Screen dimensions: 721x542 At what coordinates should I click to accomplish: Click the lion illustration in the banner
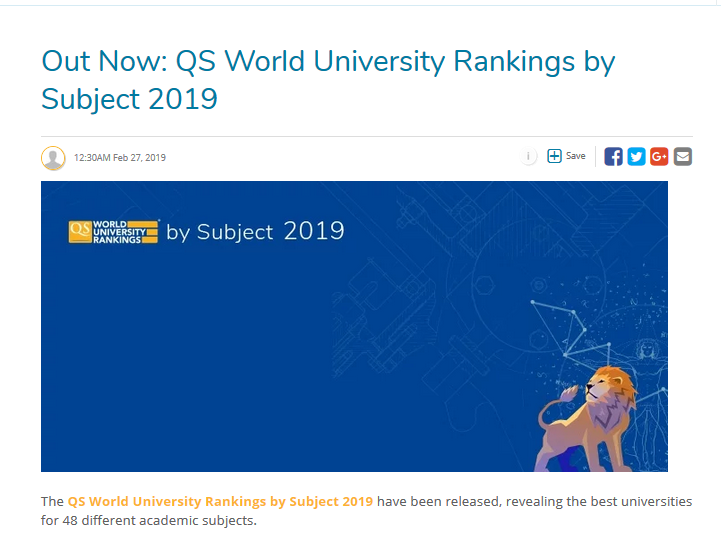pyautogui.click(x=586, y=418)
